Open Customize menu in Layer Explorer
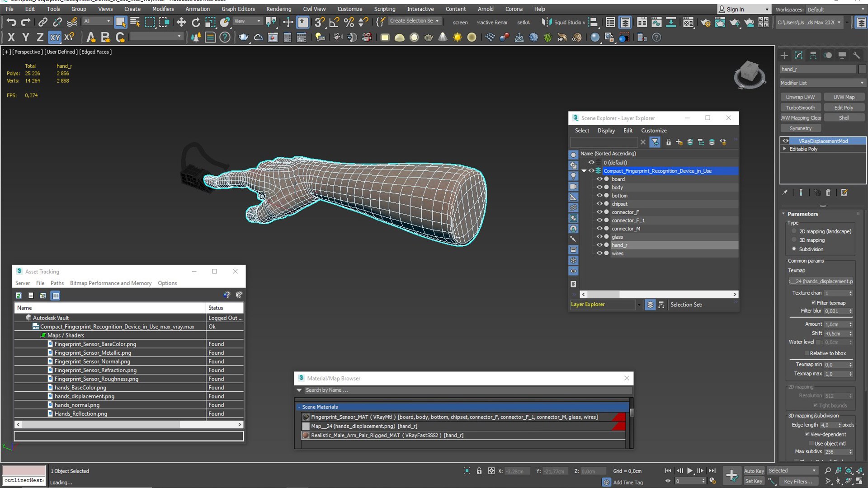The height and width of the screenshot is (488, 868). coord(654,131)
